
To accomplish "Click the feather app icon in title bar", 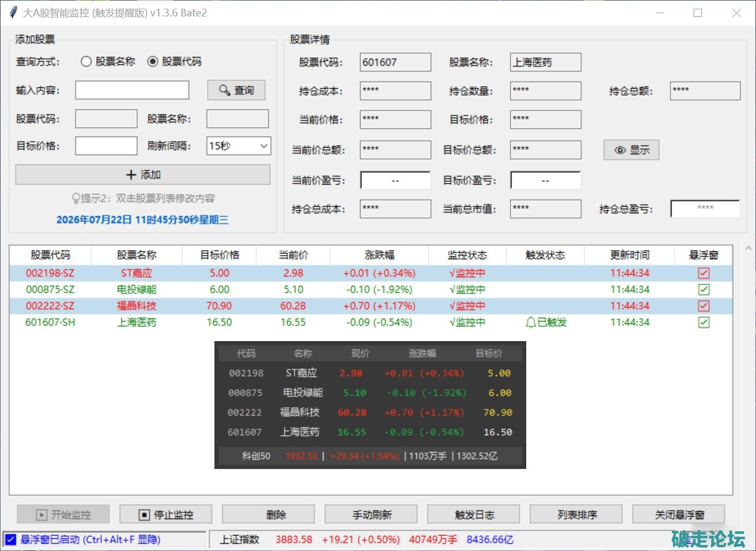I will click(x=13, y=13).
